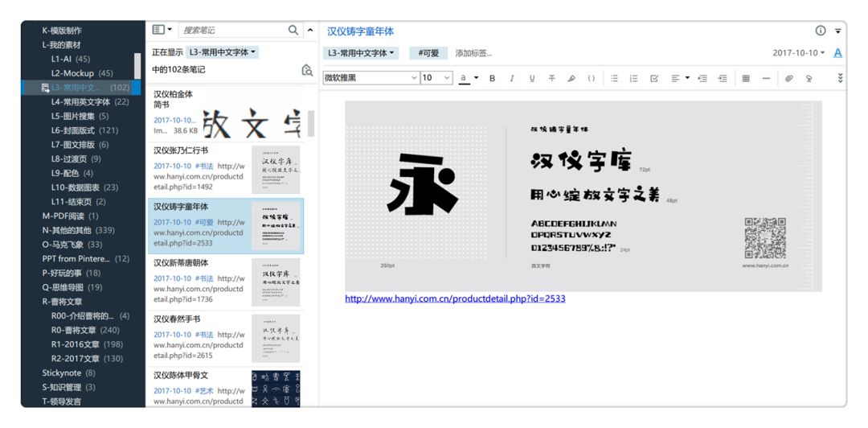Click the thumbnail of 汉仪春然手书 note
The image size is (868, 428).
[276, 338]
